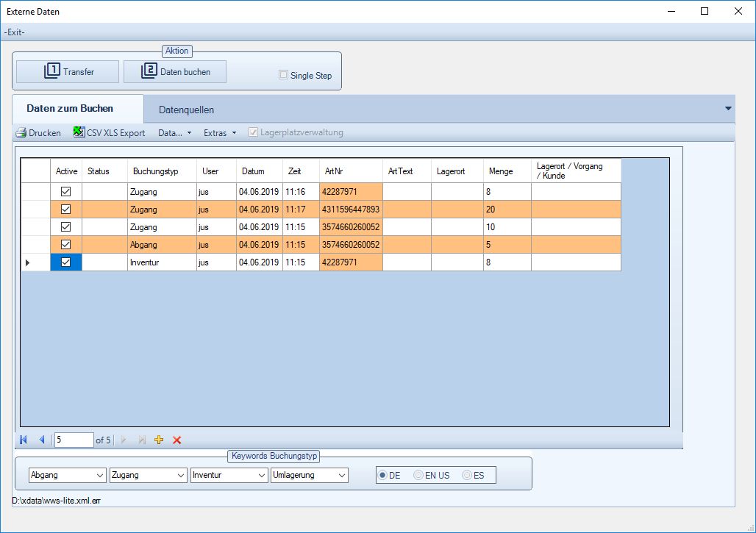Click the CSV XLS Export spreadsheet icon
Viewport: 756px width, 533px height.
point(79,132)
